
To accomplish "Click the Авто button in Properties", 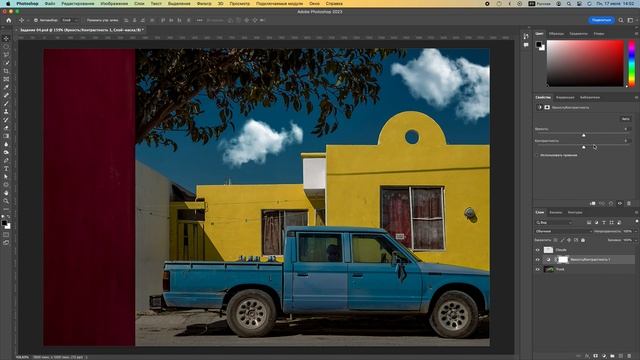I will pos(625,119).
